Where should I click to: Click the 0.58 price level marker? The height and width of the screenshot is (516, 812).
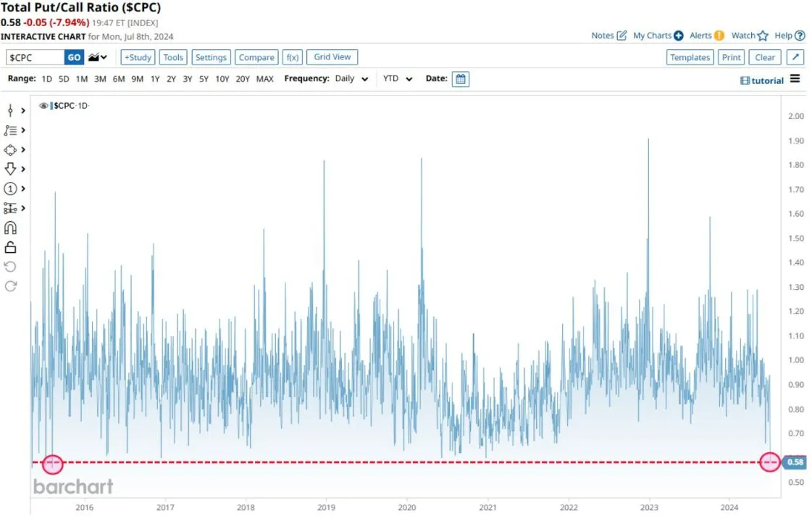(795, 462)
